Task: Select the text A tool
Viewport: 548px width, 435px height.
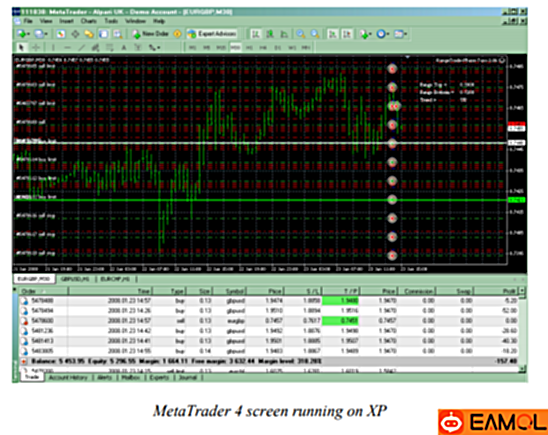Action: click(x=124, y=47)
